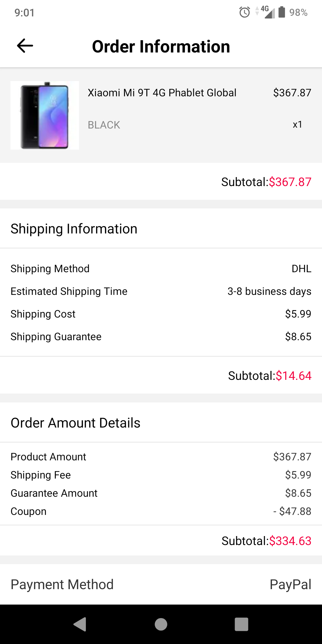The height and width of the screenshot is (644, 322).
Task: Tap the final subtotal $334.63
Action: tap(290, 541)
